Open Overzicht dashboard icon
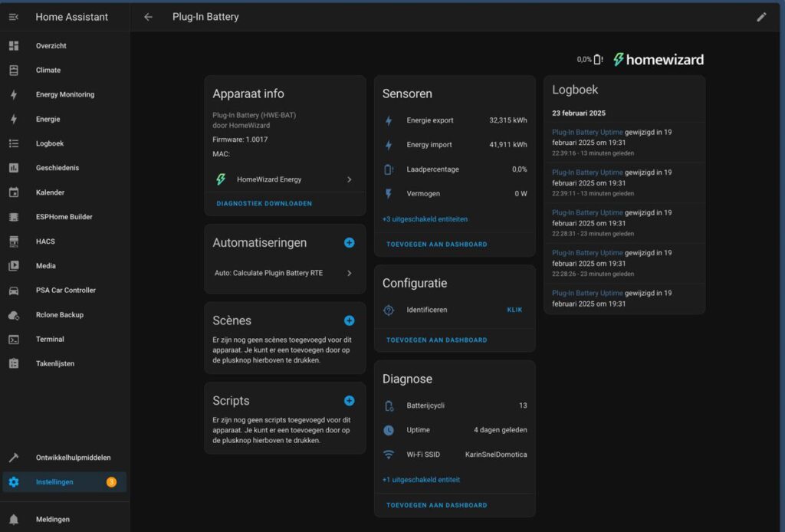The height and width of the screenshot is (532, 785). pos(14,45)
